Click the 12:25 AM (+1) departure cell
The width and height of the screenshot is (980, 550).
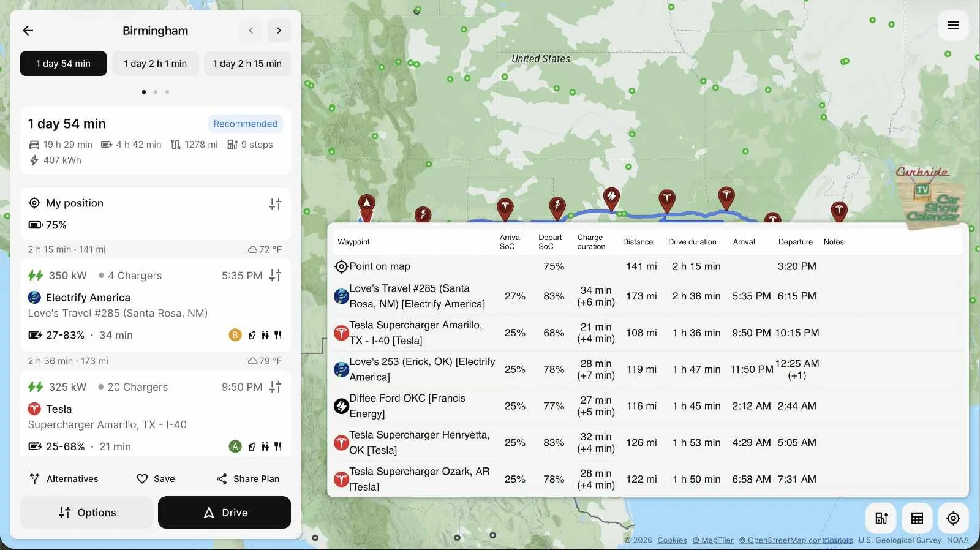coord(796,369)
